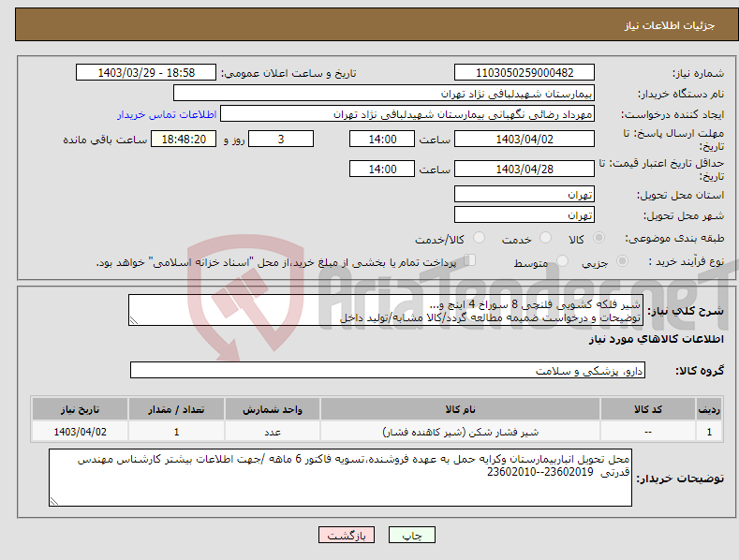Screen dimensions: 739x560
Task: Click the delivery province field تهران
Action: (x=525, y=194)
